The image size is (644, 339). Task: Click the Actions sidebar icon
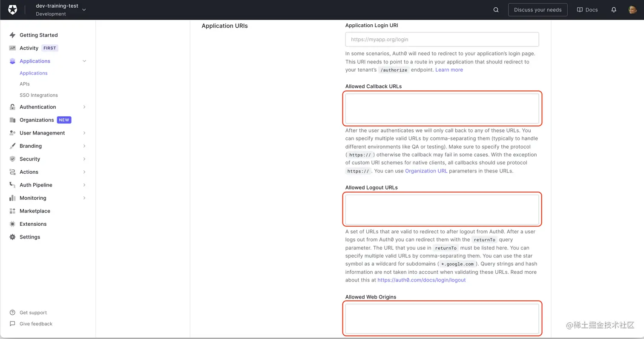[12, 172]
